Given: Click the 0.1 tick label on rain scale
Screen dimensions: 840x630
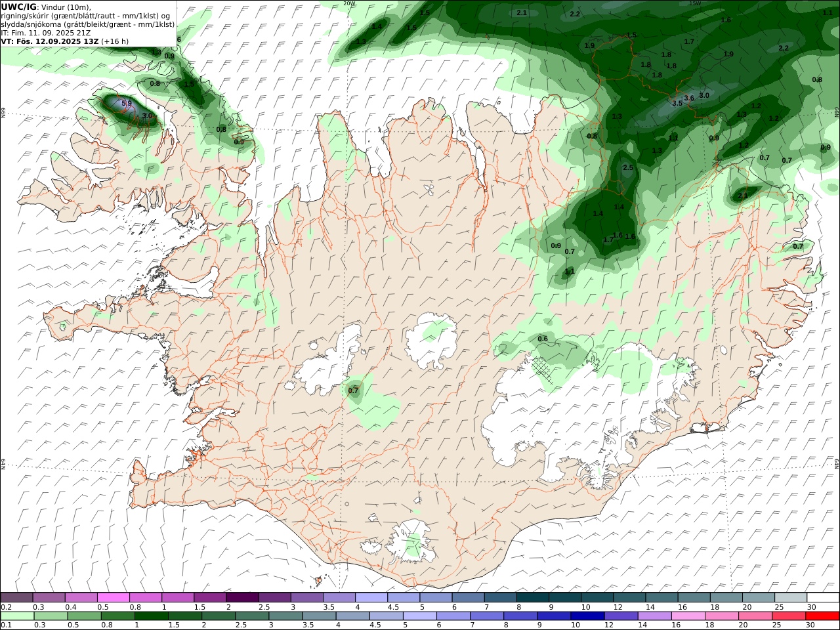Looking at the screenshot, I should (6, 625).
